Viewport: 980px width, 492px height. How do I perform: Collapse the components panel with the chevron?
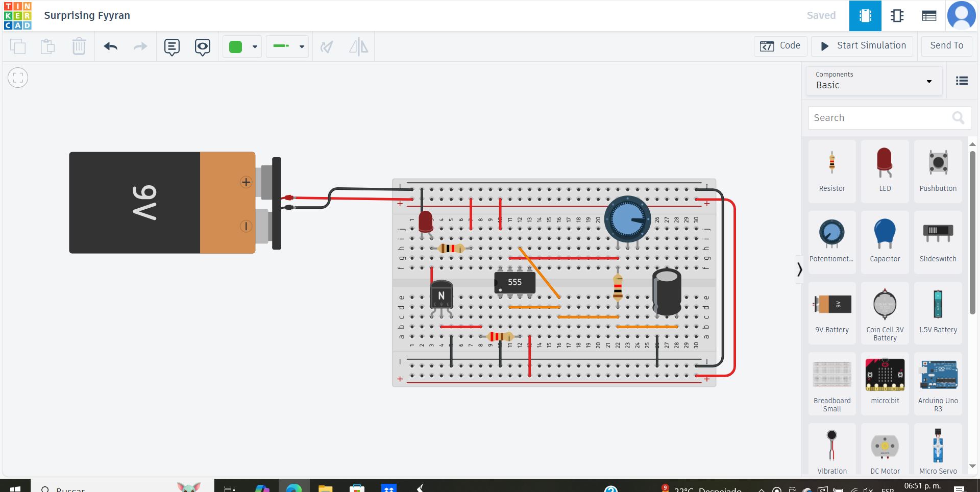click(799, 269)
